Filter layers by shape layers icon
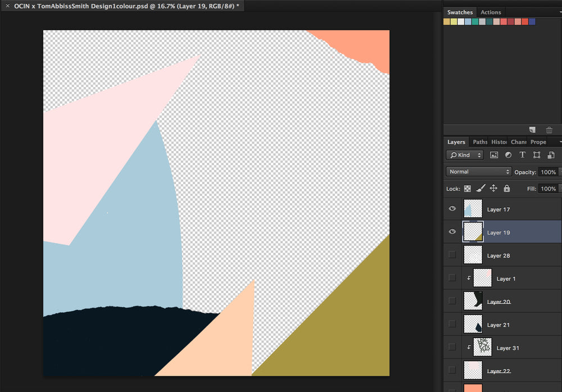 (x=537, y=155)
